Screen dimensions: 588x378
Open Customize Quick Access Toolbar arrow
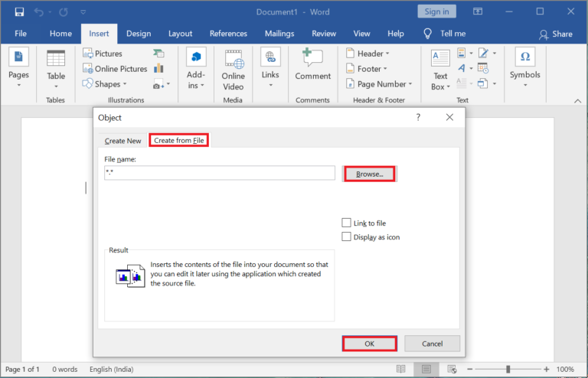pos(83,12)
